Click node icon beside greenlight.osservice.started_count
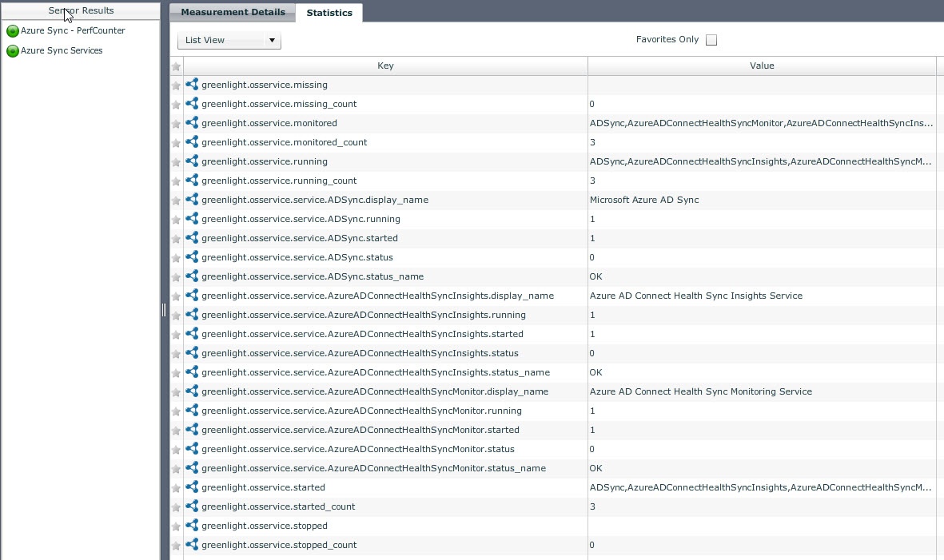 192,506
